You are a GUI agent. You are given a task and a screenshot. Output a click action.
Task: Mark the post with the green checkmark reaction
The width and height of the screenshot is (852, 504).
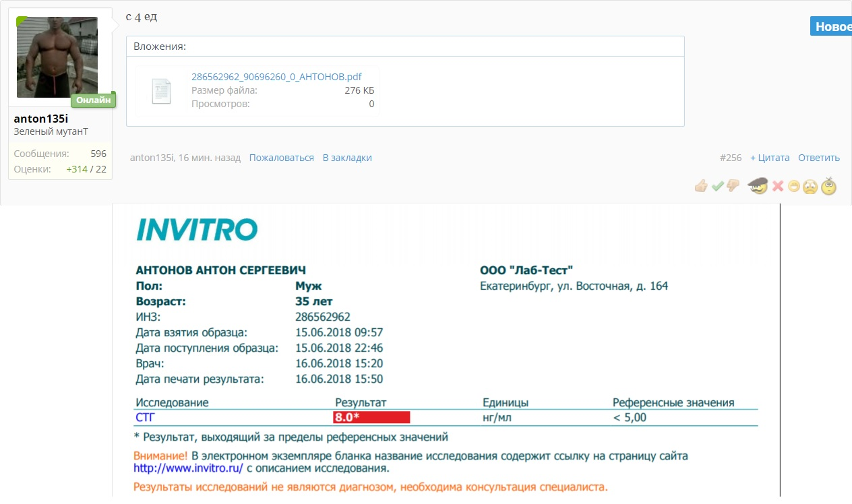coord(717,186)
